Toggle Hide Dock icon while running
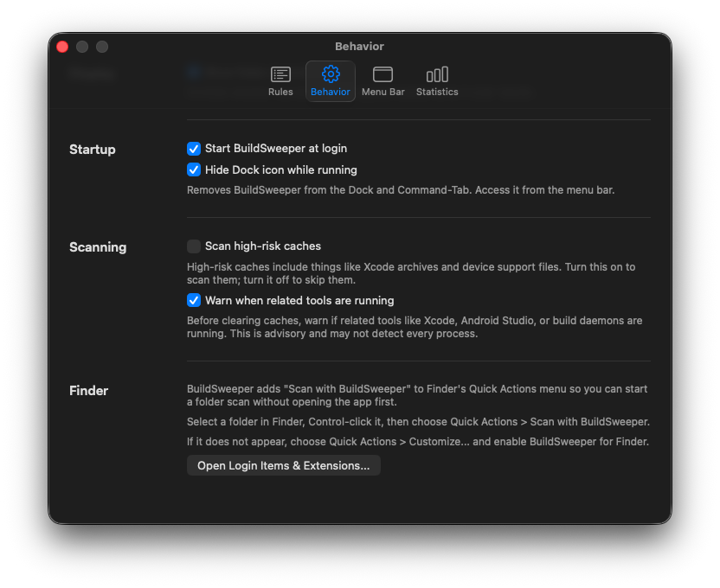720x588 pixels. point(194,170)
